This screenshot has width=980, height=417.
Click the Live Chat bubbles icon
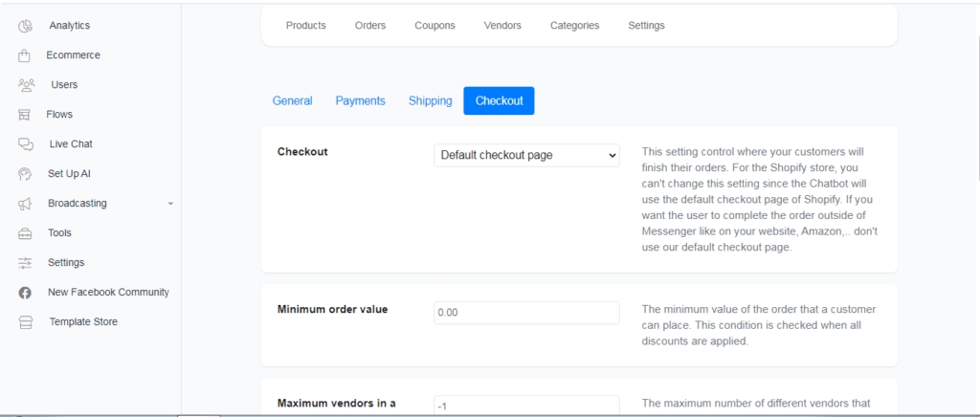(26, 144)
